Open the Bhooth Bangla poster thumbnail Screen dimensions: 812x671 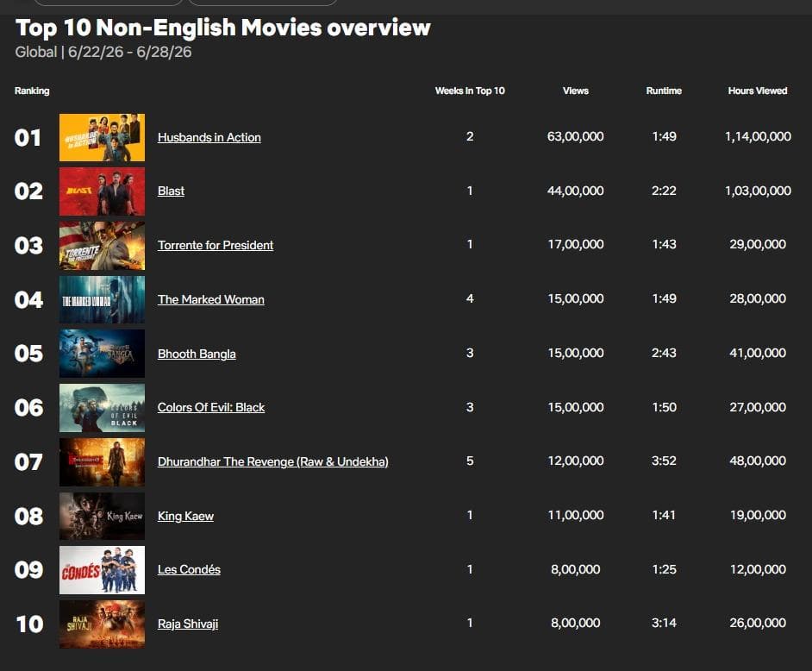tap(102, 354)
